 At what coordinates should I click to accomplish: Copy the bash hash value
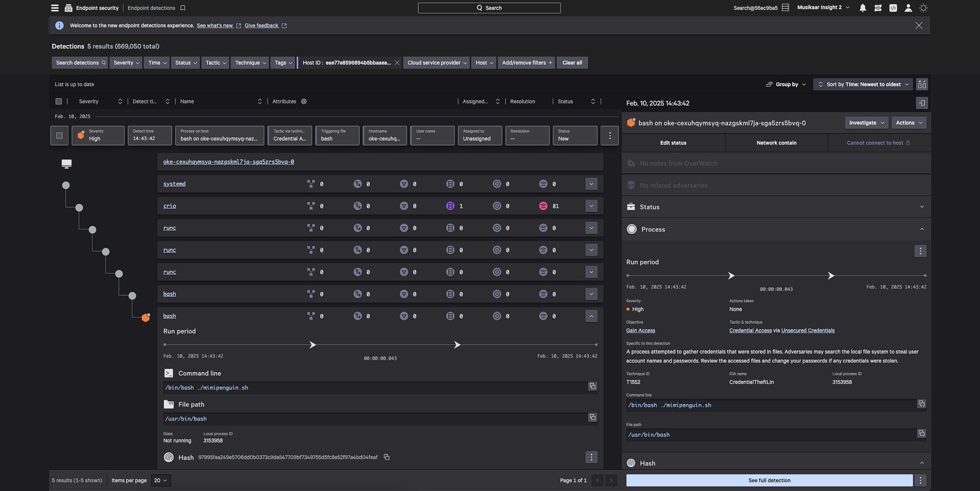click(x=387, y=457)
